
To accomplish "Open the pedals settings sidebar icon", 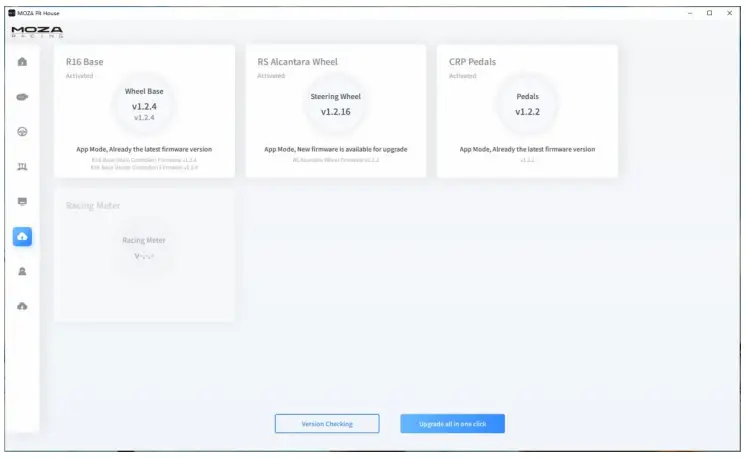I will click(22, 167).
